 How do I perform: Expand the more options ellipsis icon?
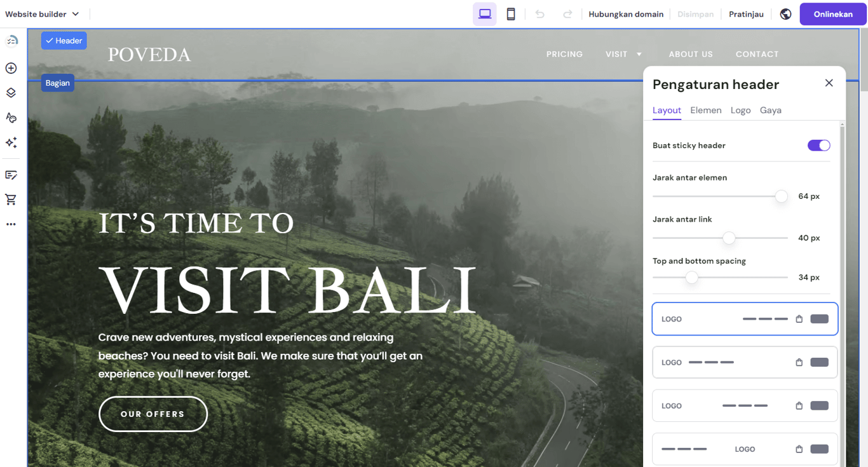tap(10, 224)
